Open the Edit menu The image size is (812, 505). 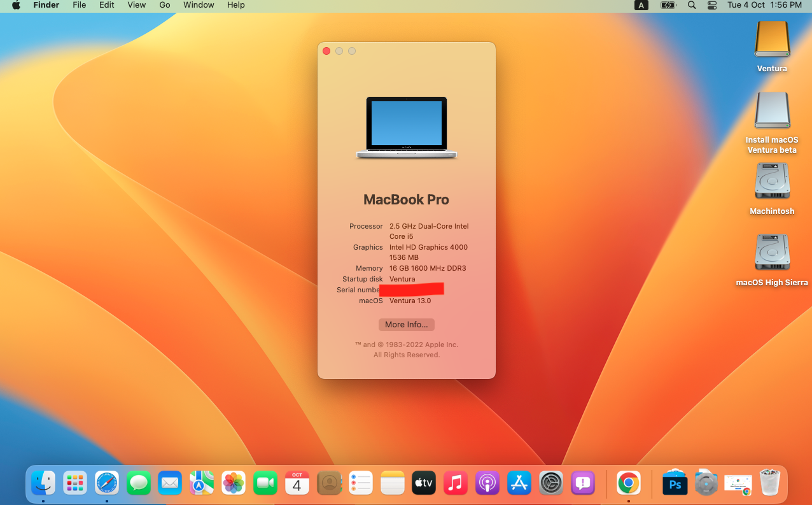point(106,5)
